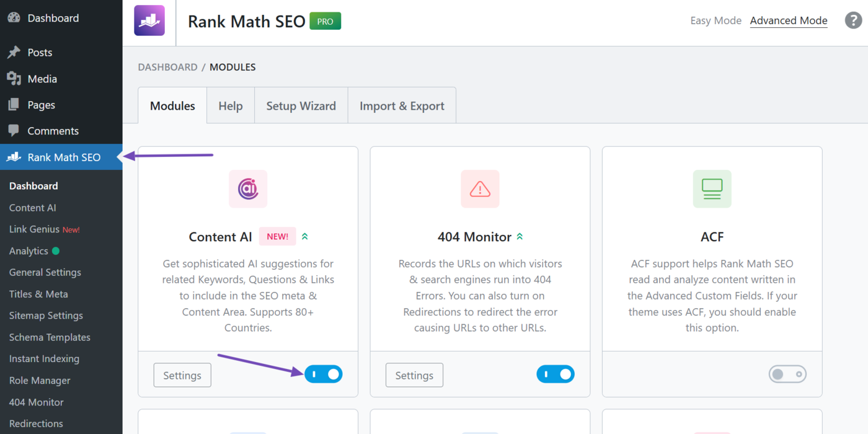Switch to the Setup Wizard tab
This screenshot has height=434, width=868.
301,105
